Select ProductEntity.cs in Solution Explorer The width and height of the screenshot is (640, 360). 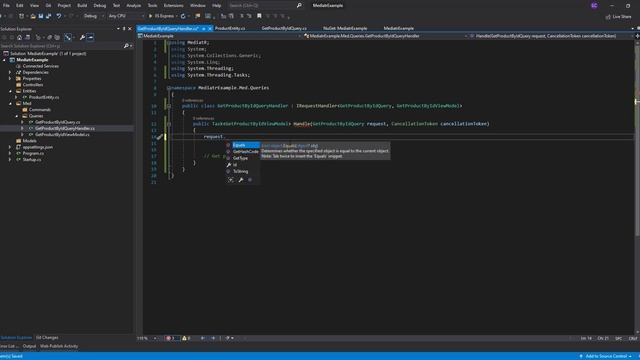44,97
